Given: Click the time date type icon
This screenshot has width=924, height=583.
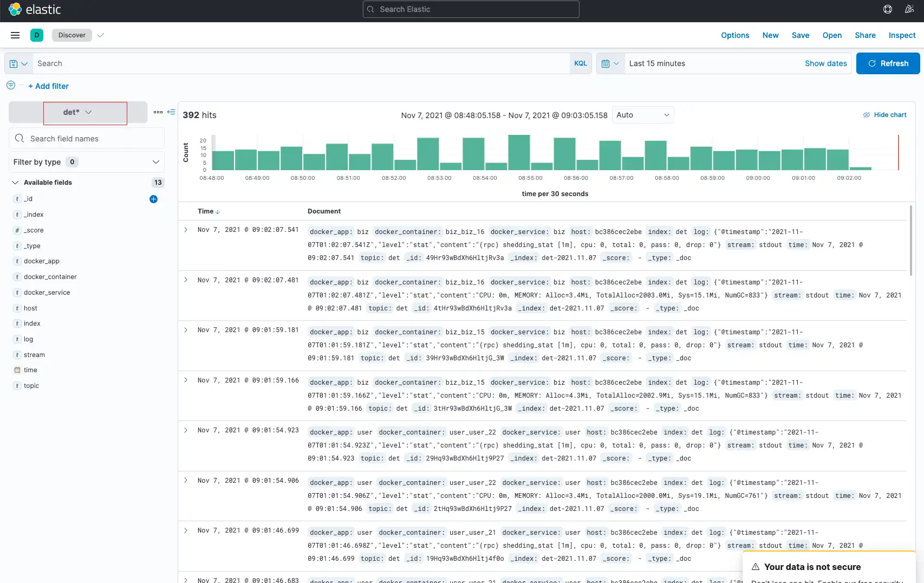Looking at the screenshot, I should [17, 370].
